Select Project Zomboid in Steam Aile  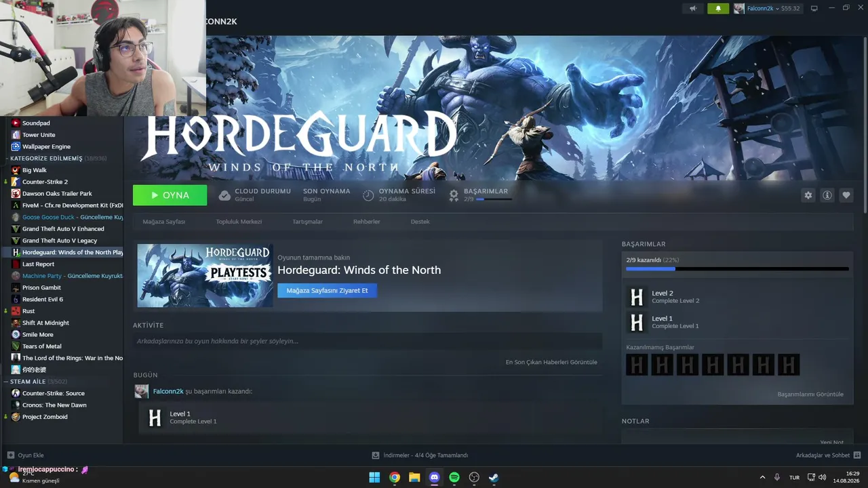45,417
